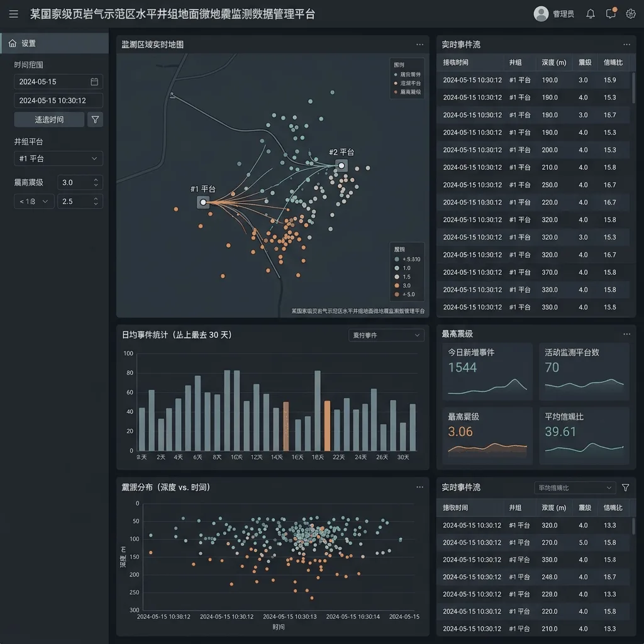Click the calendar icon in the date field
The height and width of the screenshot is (644, 644).
[94, 82]
